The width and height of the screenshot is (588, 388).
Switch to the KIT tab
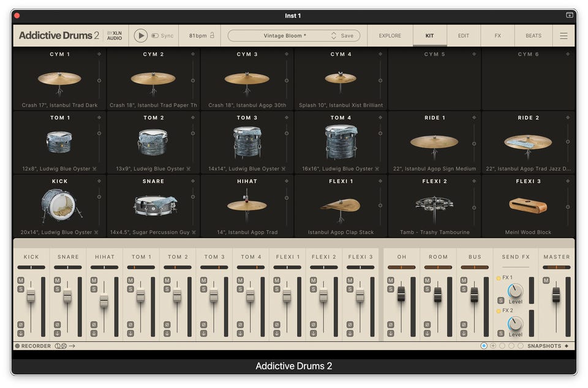click(x=429, y=35)
